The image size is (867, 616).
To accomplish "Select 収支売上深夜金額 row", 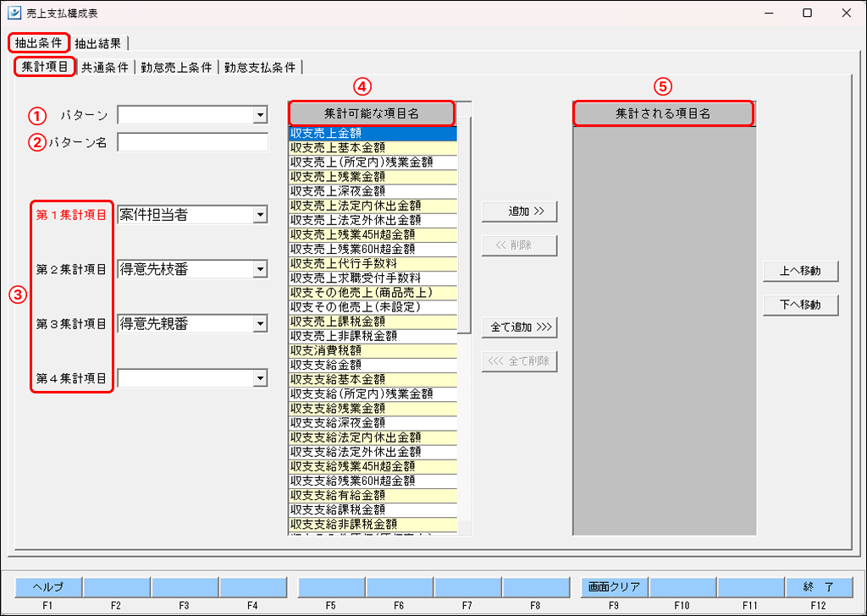I will coord(373,191).
